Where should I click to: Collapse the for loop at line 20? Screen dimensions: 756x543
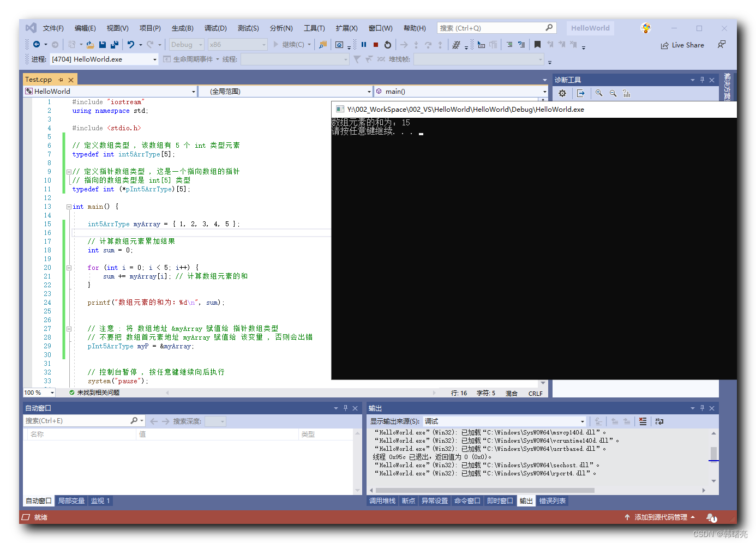(x=69, y=268)
